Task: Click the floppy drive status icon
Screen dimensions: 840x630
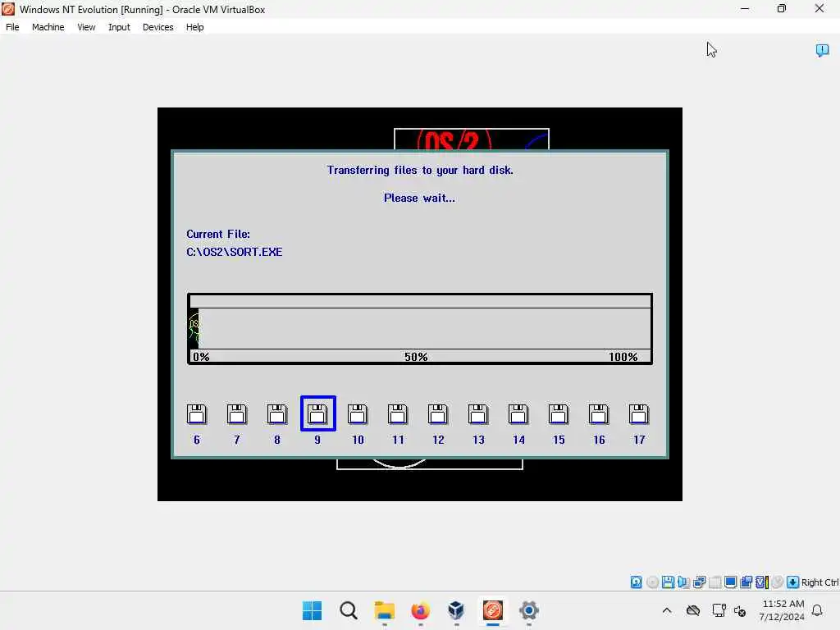Action: click(668, 582)
